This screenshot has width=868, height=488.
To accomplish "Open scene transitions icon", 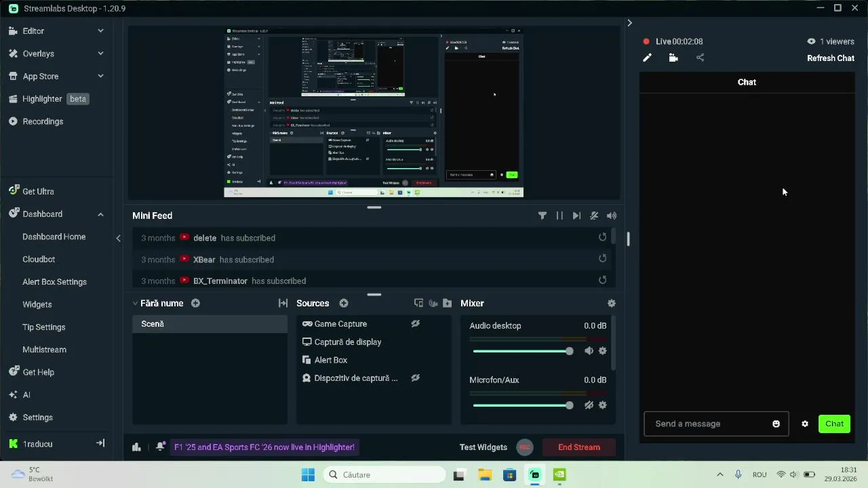I will click(283, 303).
